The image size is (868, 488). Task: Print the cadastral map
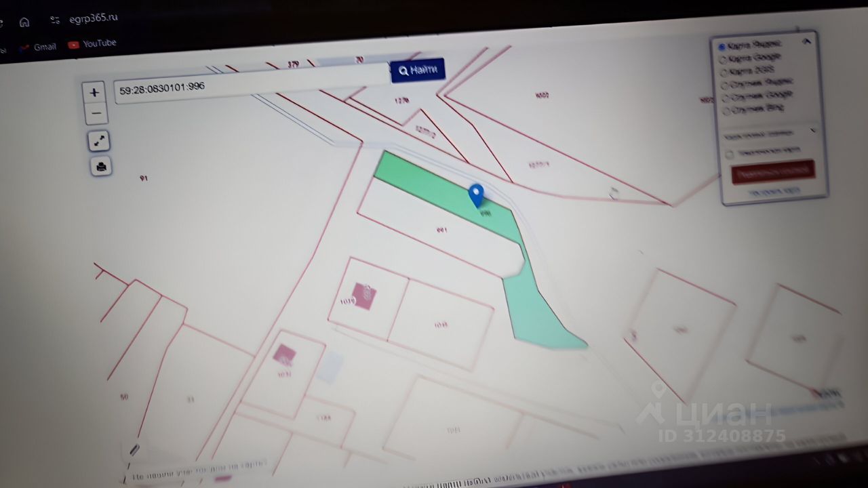pos(101,166)
